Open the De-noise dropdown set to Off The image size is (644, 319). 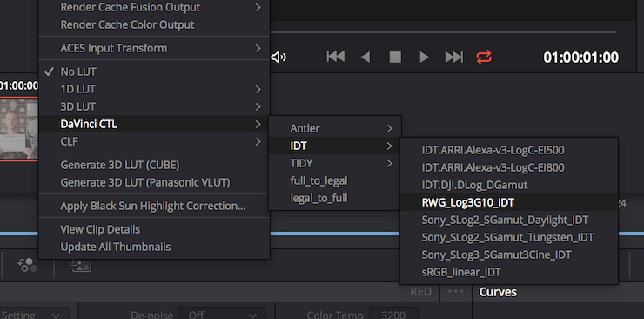[x=222, y=315]
